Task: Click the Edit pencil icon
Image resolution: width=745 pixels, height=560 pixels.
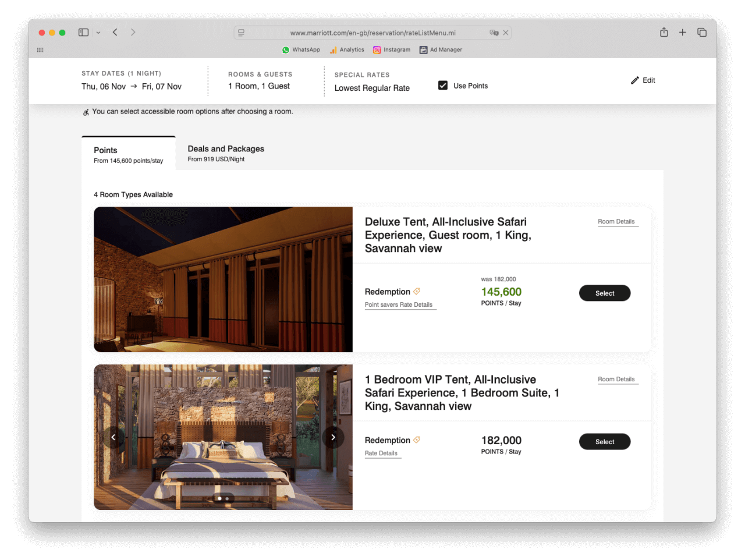Action: [x=635, y=80]
